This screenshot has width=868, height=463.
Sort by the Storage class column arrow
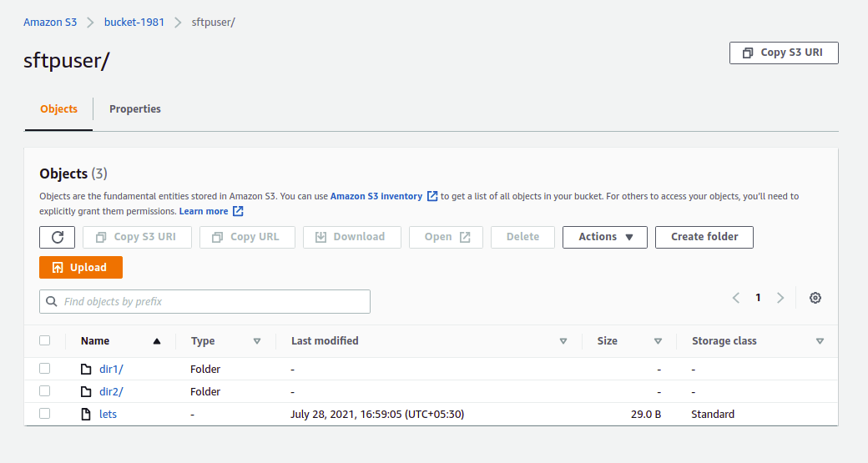[820, 341]
